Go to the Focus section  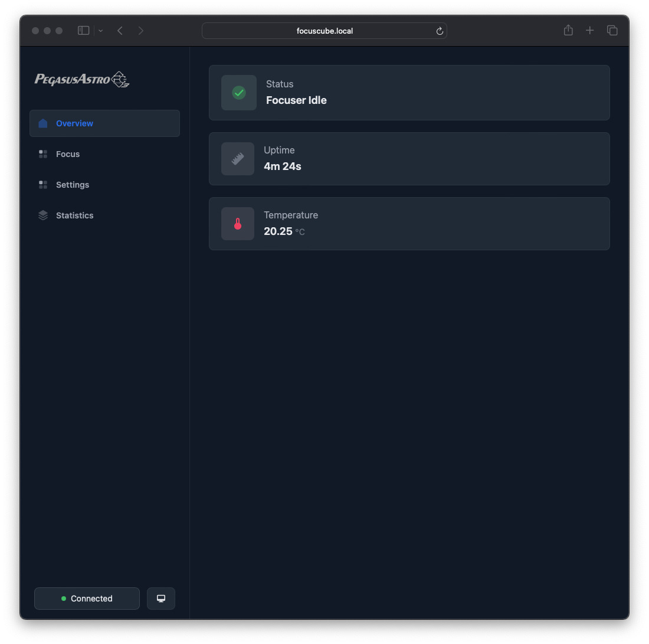click(x=104, y=154)
